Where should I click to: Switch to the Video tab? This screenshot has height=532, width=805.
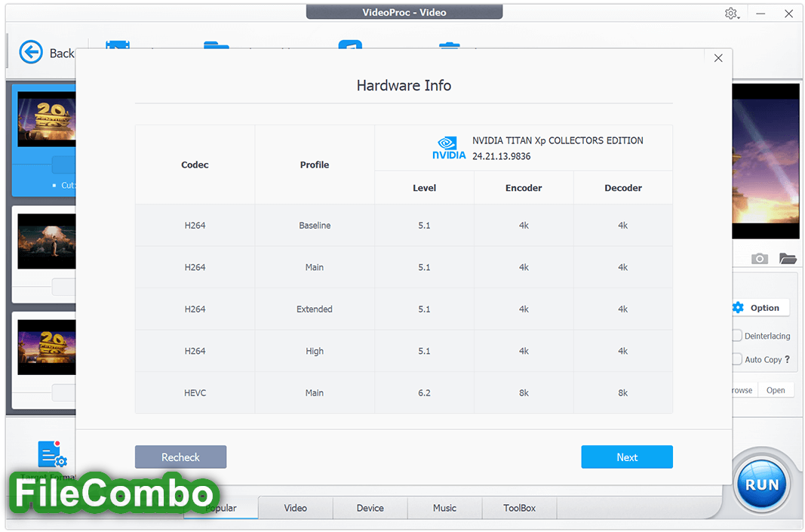pos(296,508)
